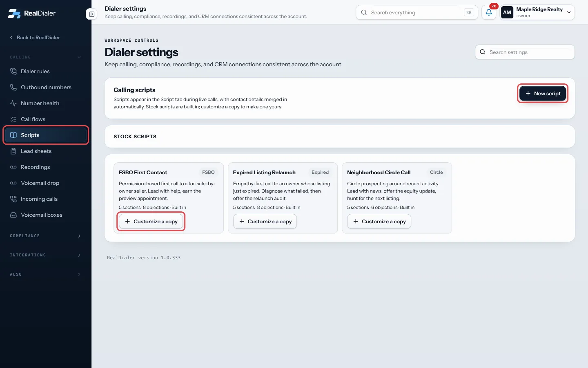
Task: Expand the ALSO section
Action: coord(46,274)
